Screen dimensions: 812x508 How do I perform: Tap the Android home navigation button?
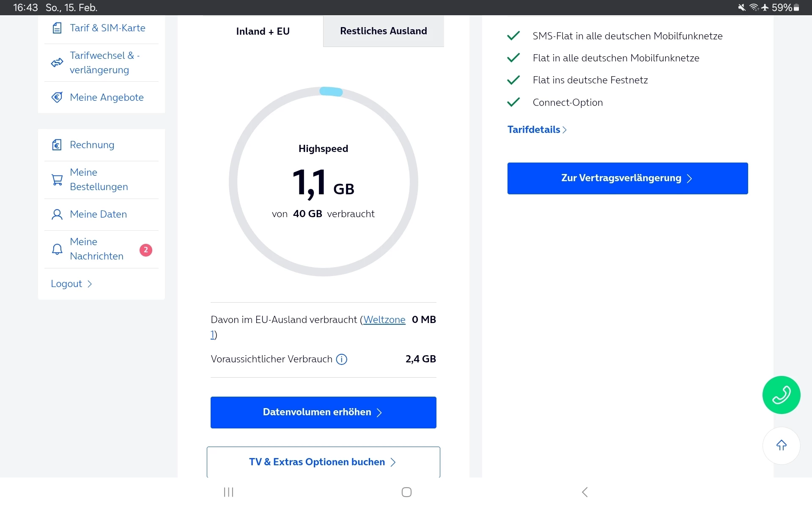click(x=406, y=492)
